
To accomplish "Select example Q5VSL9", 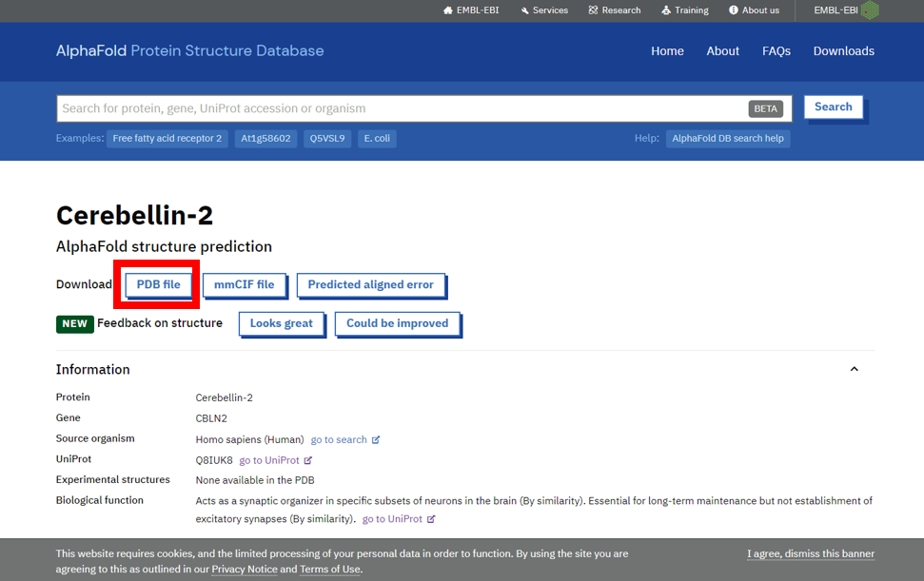I will [x=327, y=138].
